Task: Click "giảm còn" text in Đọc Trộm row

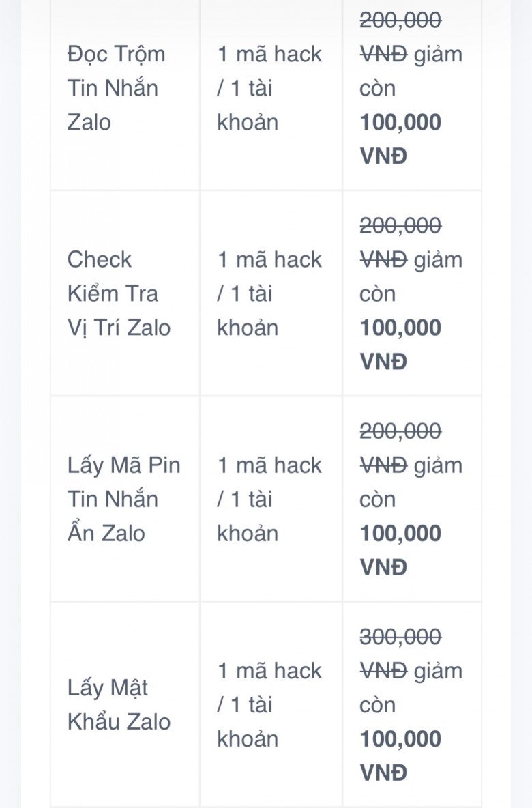Action: [x=411, y=71]
